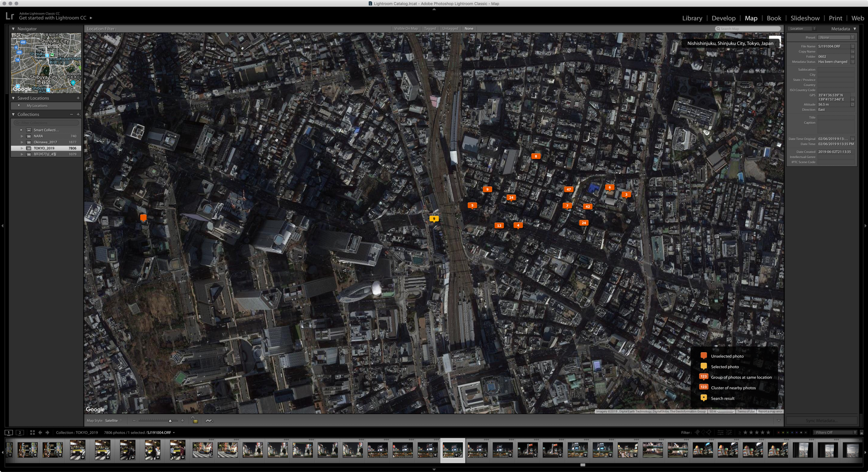Switch to the Develop module

723,18
